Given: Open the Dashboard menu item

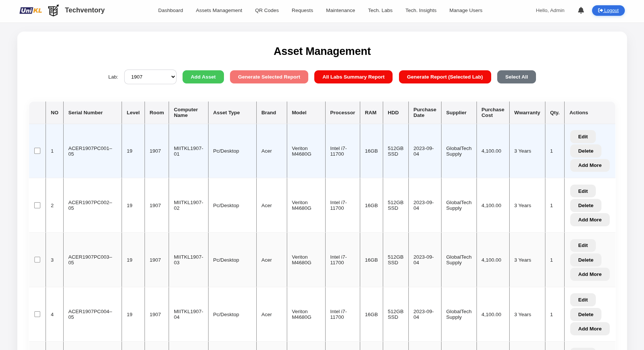Looking at the screenshot, I should (x=171, y=10).
